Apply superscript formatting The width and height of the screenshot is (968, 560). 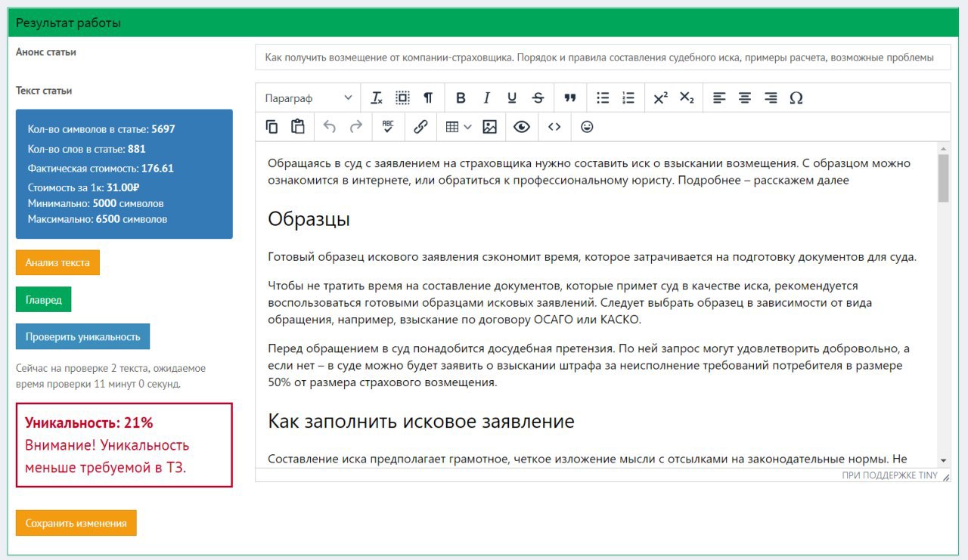pyautogui.click(x=660, y=97)
